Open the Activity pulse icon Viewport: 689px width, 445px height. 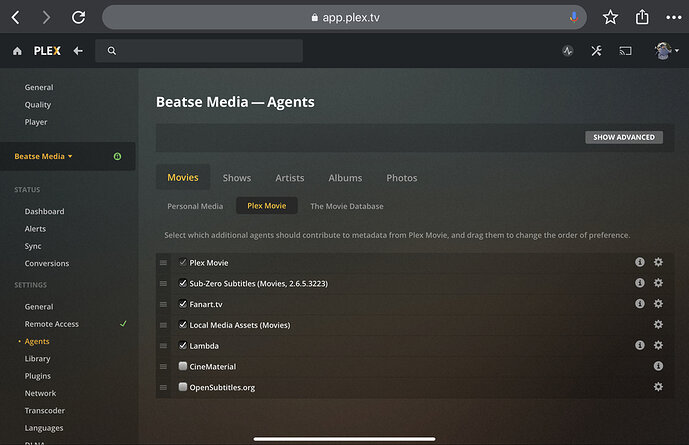pyautogui.click(x=568, y=51)
